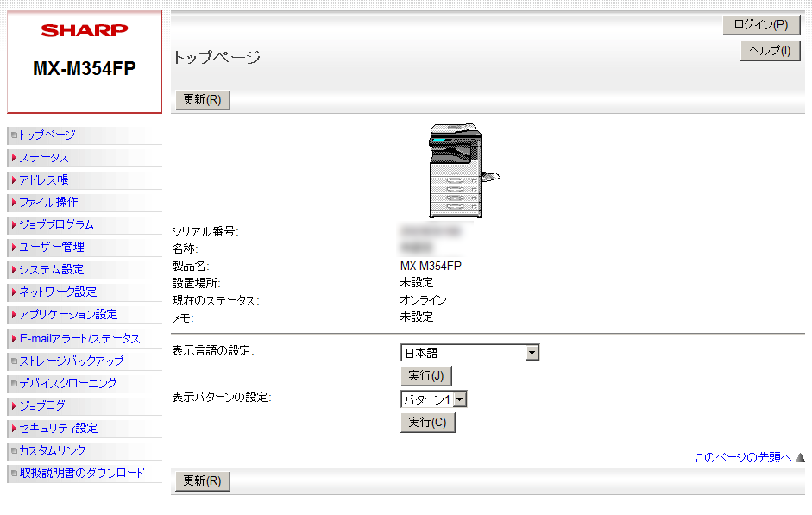This screenshot has width=812, height=515.
Task: Click the MX-M354FP printer image
Action: [x=464, y=171]
